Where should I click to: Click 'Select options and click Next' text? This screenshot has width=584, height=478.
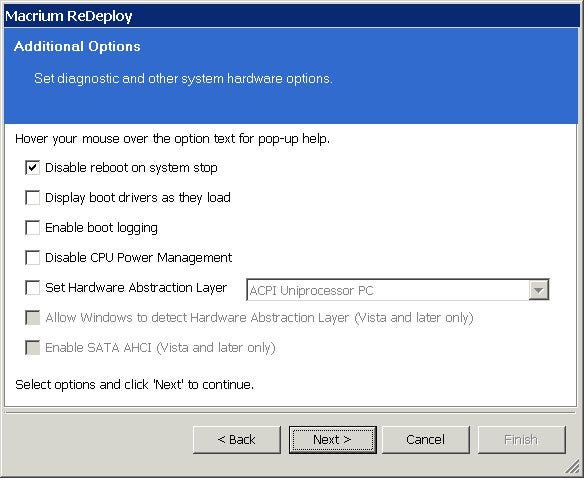pyautogui.click(x=134, y=384)
